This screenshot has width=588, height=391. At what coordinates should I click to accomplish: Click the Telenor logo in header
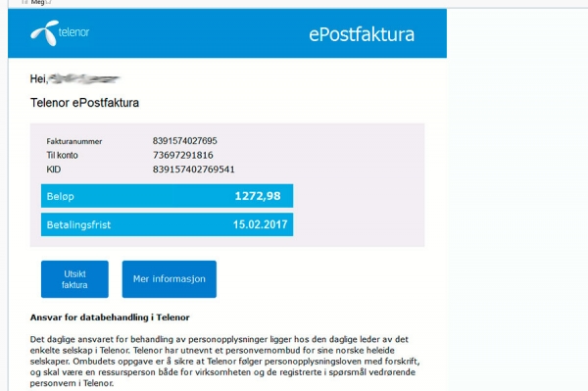point(60,33)
